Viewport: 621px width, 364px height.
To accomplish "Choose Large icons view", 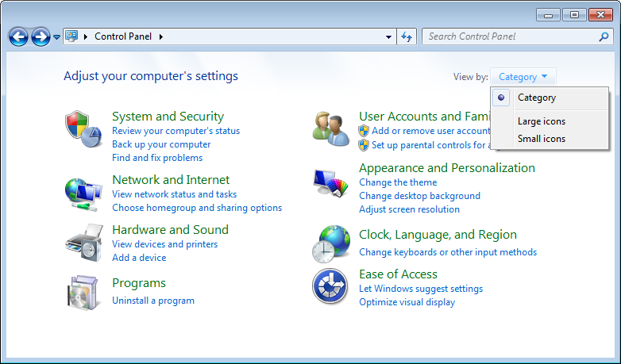I will [x=542, y=121].
